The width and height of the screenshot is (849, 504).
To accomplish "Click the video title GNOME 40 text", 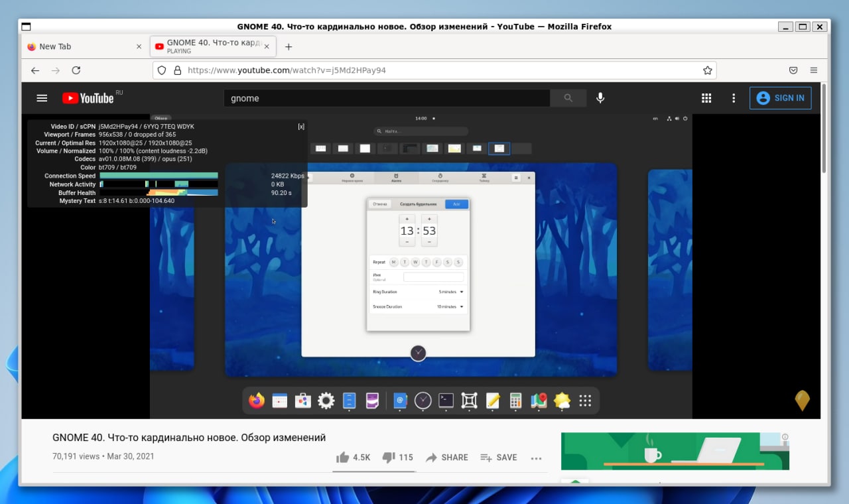I will [189, 438].
